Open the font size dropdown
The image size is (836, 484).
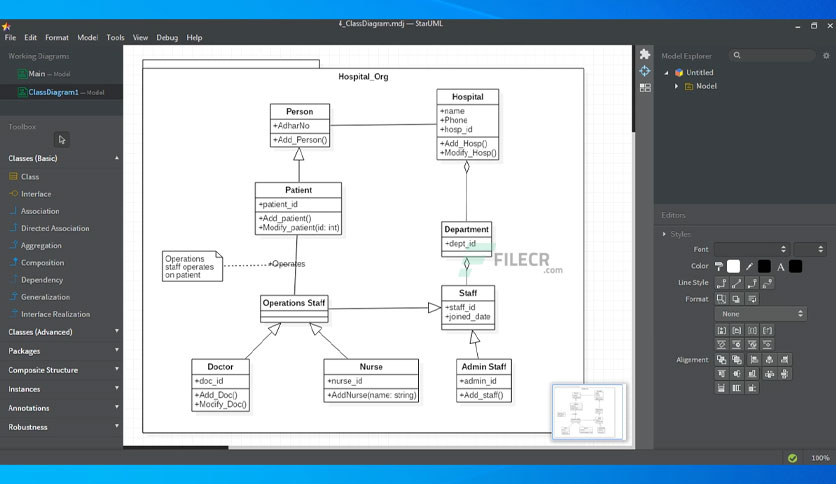[810, 249]
